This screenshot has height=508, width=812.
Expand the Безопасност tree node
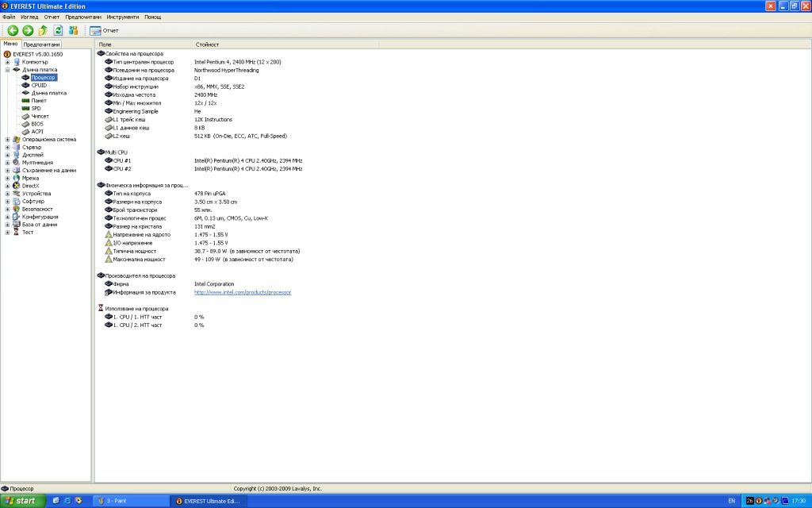7,210
